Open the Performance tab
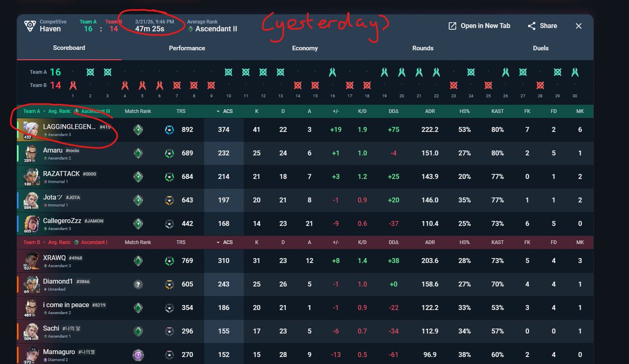The height and width of the screenshot is (364, 629). click(x=187, y=48)
